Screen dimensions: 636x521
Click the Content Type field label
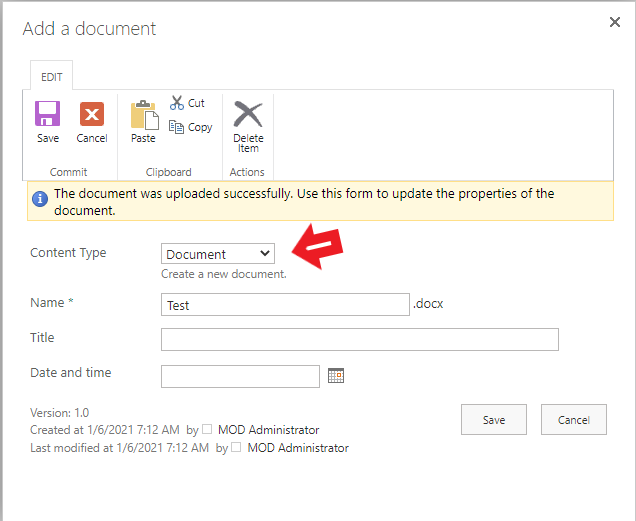coord(68,253)
